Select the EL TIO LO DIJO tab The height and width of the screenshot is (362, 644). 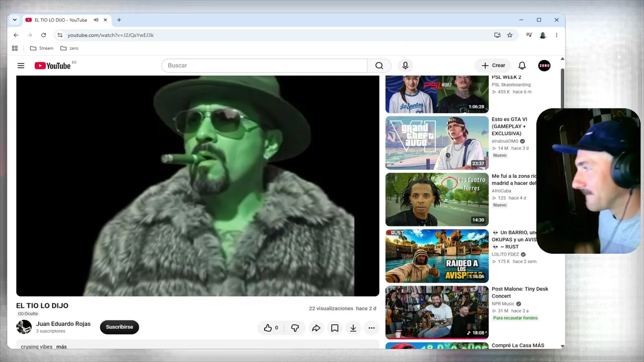tap(60, 20)
